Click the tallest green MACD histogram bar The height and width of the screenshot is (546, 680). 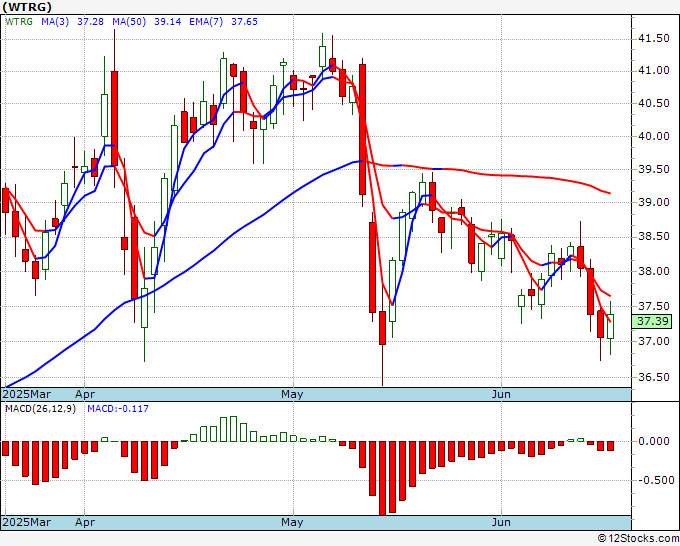point(233,429)
